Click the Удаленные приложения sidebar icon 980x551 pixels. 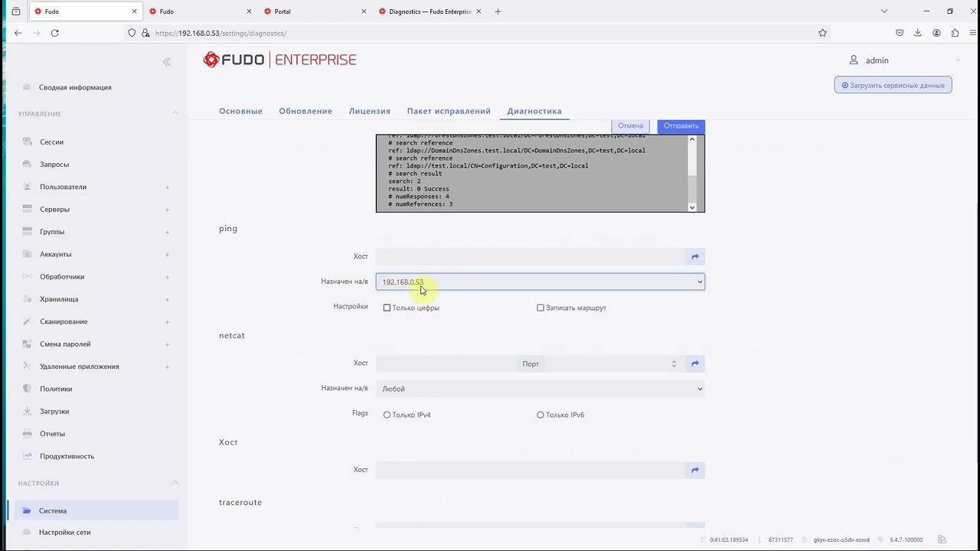click(x=27, y=367)
